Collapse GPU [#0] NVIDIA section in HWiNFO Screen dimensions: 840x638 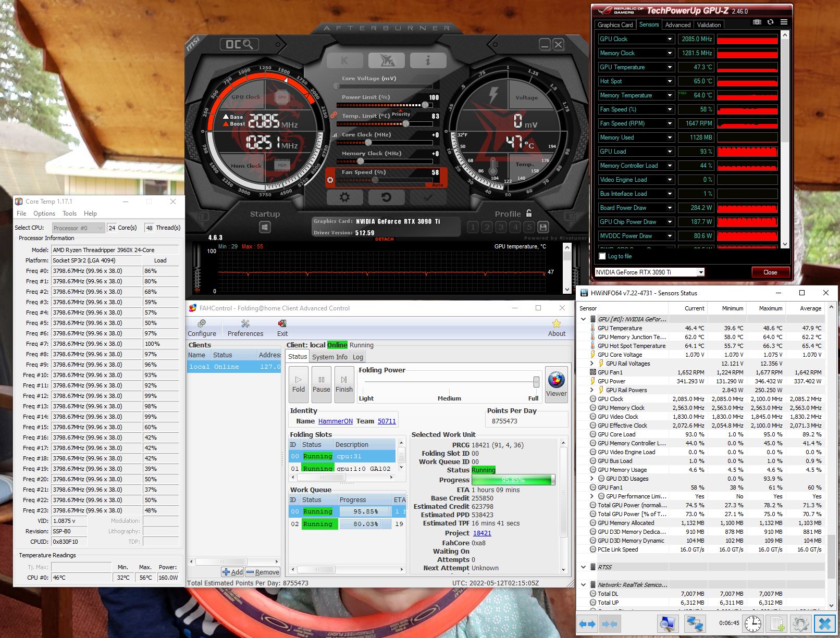583,319
